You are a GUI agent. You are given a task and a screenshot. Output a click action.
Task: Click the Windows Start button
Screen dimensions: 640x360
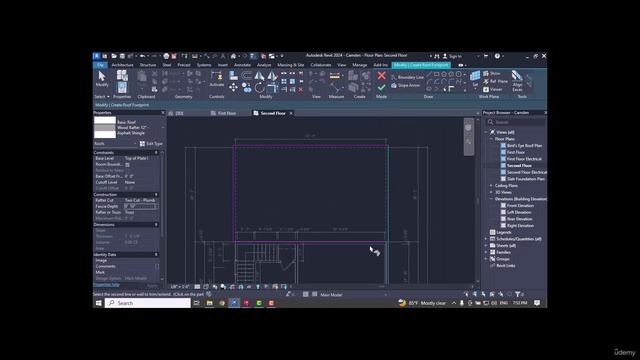coord(98,303)
